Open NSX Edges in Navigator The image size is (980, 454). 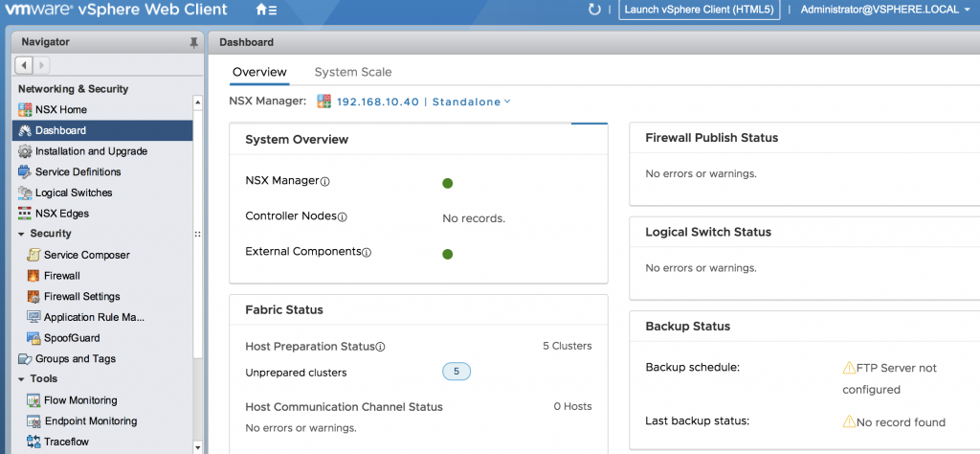62,214
